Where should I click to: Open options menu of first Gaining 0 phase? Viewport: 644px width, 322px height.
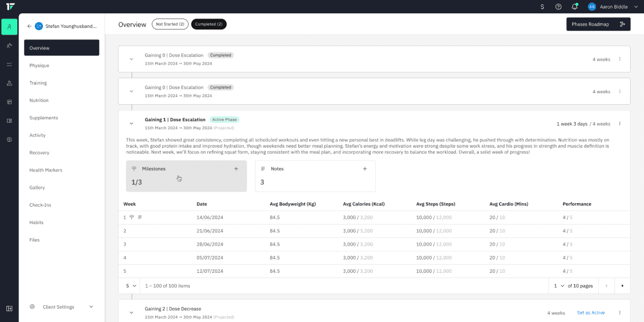(x=620, y=59)
